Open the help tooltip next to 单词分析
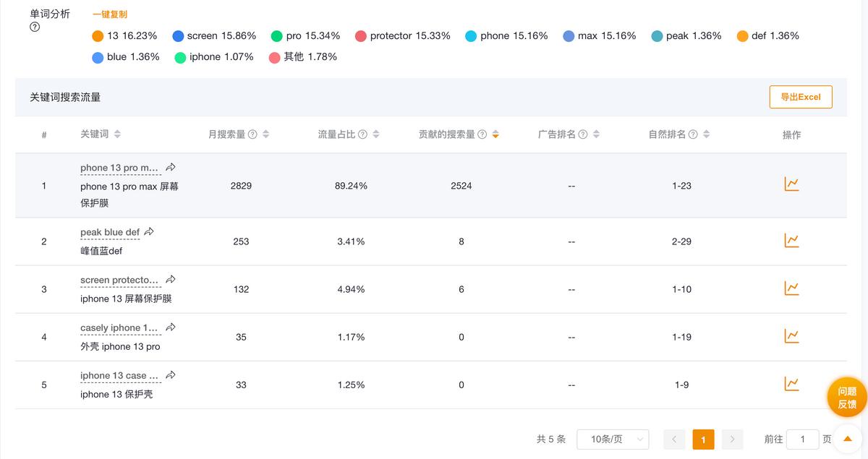The image size is (868, 459). point(34,26)
